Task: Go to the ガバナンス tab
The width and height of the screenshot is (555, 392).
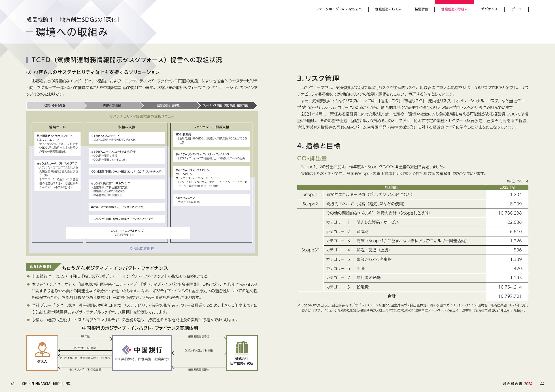Action: click(489, 9)
